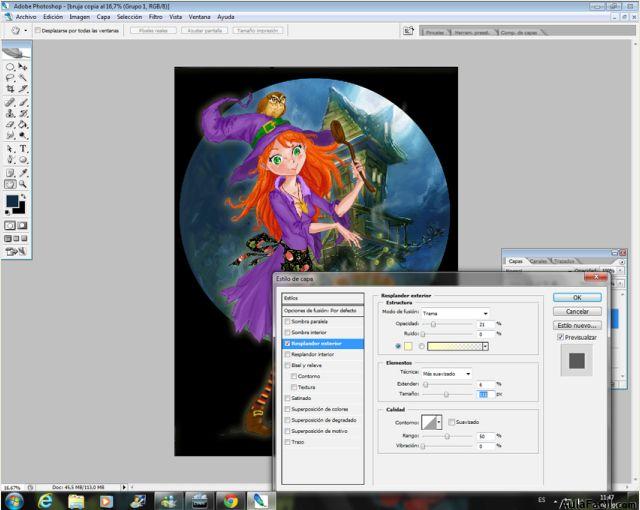Viewport: 640px width, 510px height.
Task: Open the Técnica dropdown
Action: (x=447, y=374)
